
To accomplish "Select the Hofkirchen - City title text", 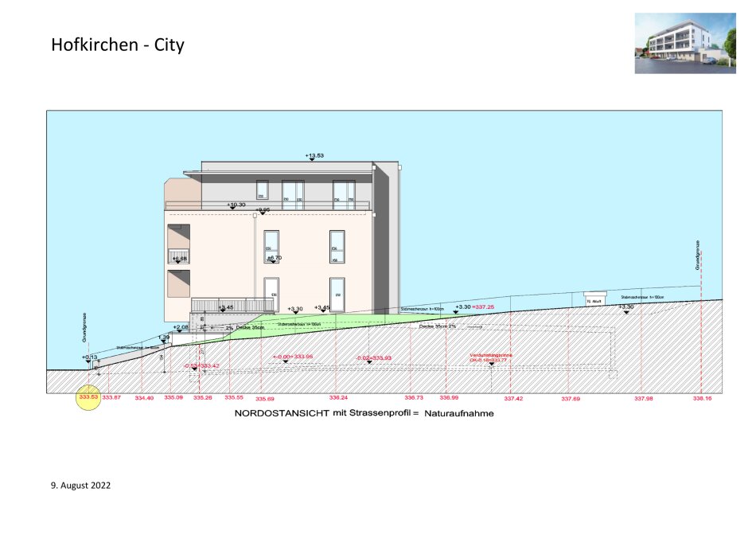I will tap(117, 45).
